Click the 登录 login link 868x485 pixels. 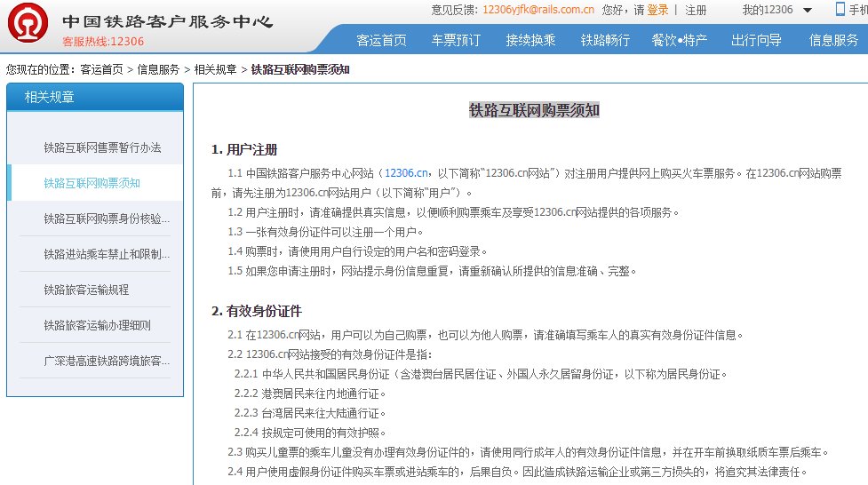657,10
